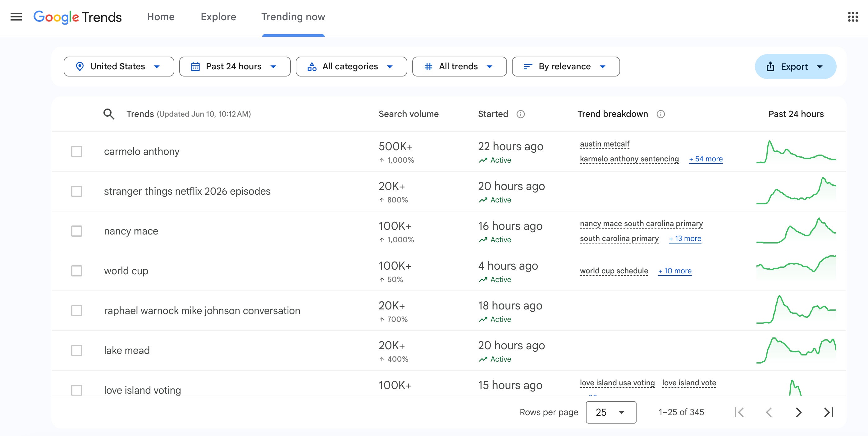This screenshot has width=868, height=436.
Task: Click the carmelo anthony 24-hour sparkline chart
Action: pyautogui.click(x=796, y=152)
